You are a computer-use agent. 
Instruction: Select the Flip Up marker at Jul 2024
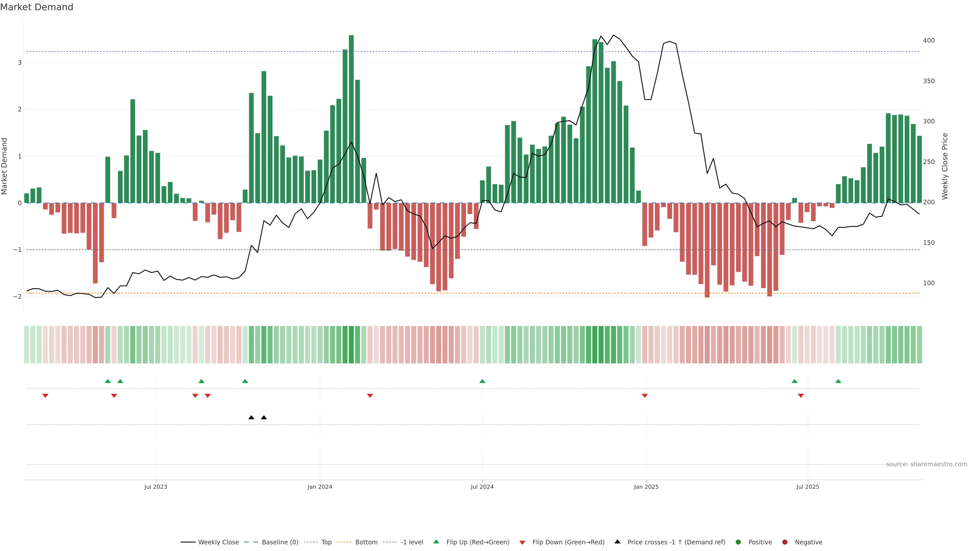click(482, 381)
